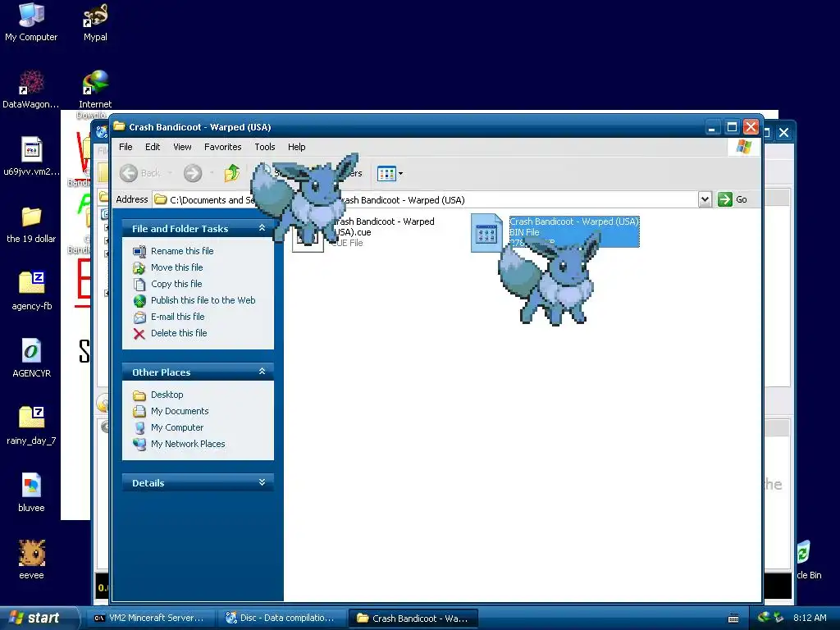Select the Crash Bandicoot .cue file name

pos(382,226)
